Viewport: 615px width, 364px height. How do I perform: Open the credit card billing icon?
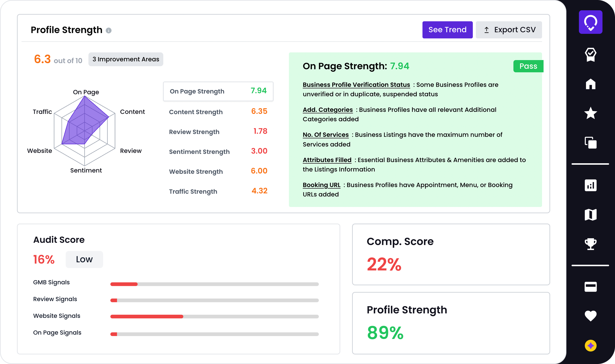tap(590, 287)
